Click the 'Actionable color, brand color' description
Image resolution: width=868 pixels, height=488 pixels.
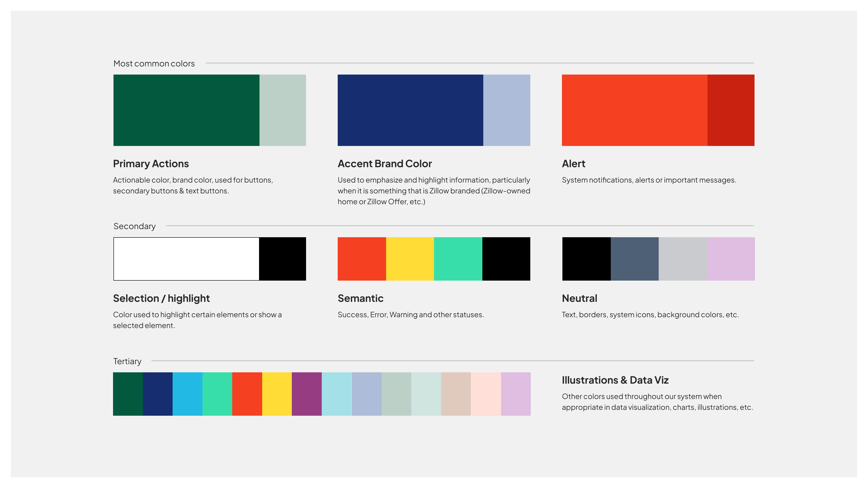[193, 185]
